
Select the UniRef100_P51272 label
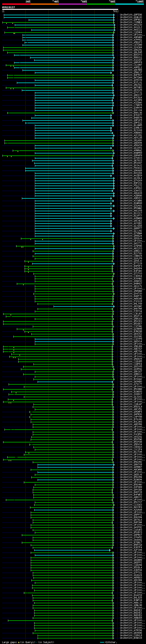[x=131, y=186]
